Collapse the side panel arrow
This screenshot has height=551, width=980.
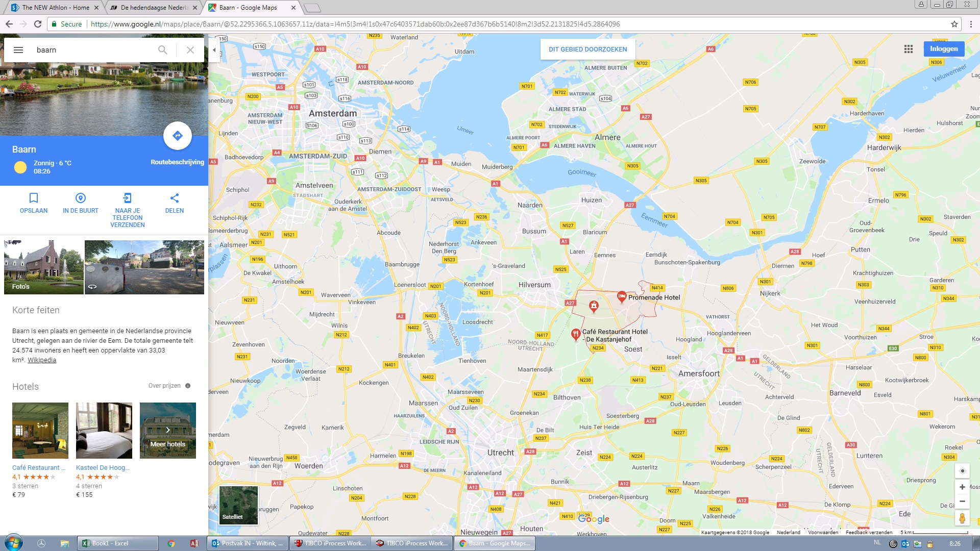pos(214,50)
